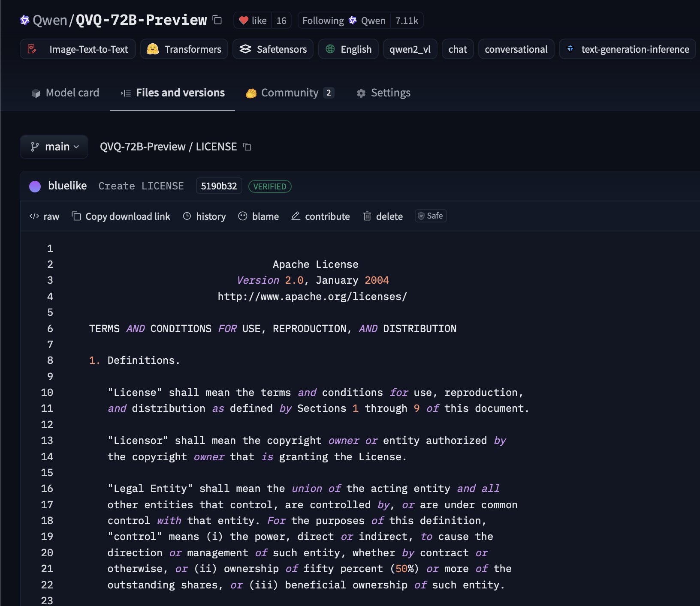The width and height of the screenshot is (700, 606).
Task: Open the Community tab
Action: click(290, 93)
